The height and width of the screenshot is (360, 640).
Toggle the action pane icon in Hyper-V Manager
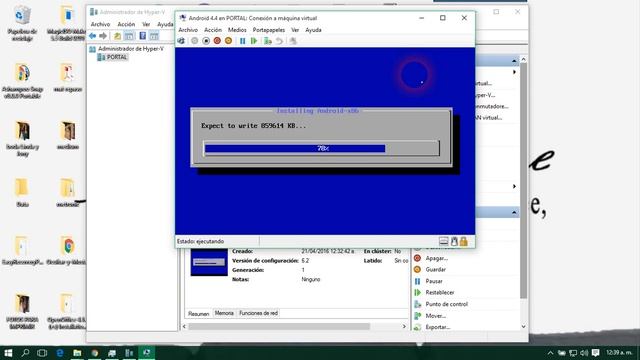coord(154,36)
